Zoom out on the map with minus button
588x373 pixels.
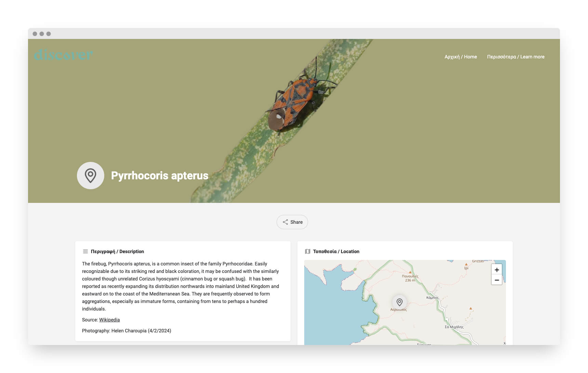pyautogui.click(x=497, y=280)
